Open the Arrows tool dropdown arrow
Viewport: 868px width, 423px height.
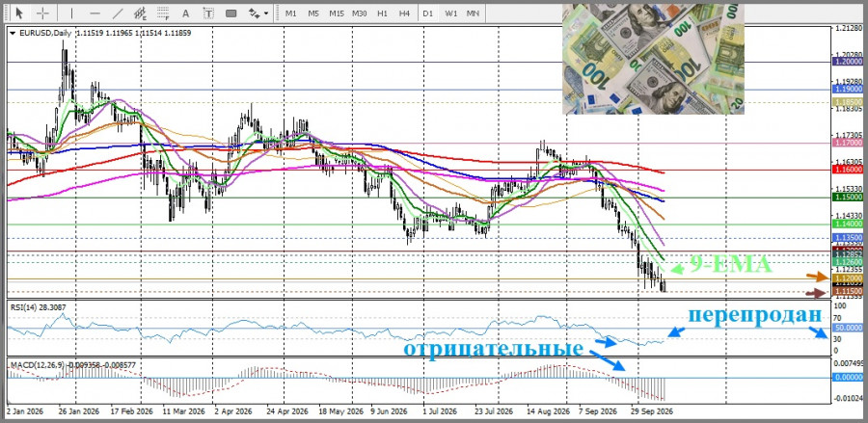[x=266, y=13]
